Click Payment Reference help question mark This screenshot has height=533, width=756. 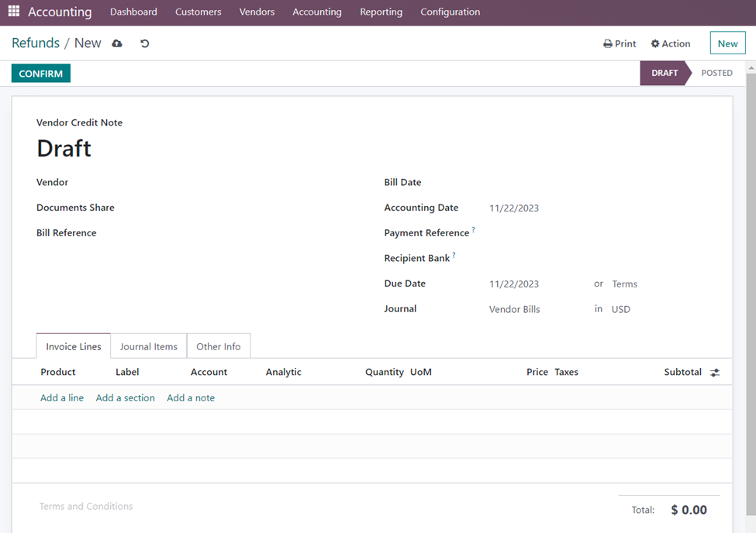tap(473, 230)
